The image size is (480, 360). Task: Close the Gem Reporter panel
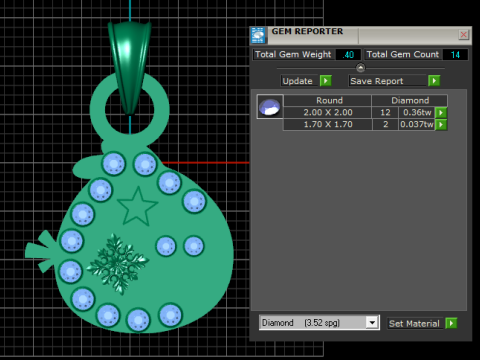(x=463, y=35)
